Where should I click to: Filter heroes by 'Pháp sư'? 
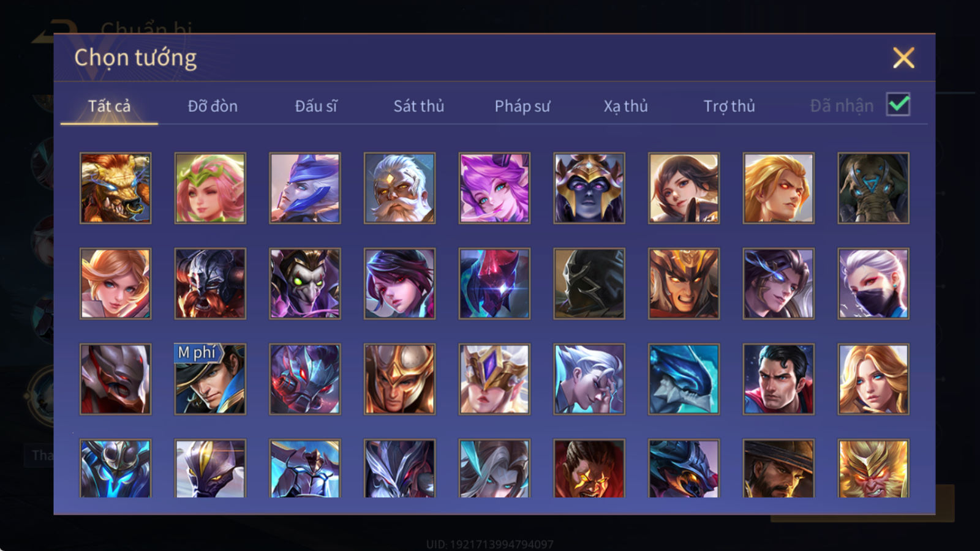pos(522,106)
